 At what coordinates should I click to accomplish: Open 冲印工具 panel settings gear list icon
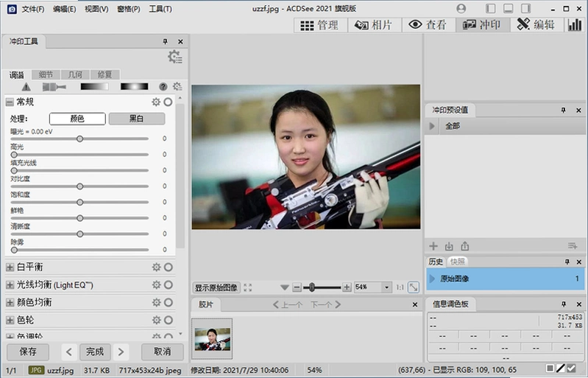[174, 57]
